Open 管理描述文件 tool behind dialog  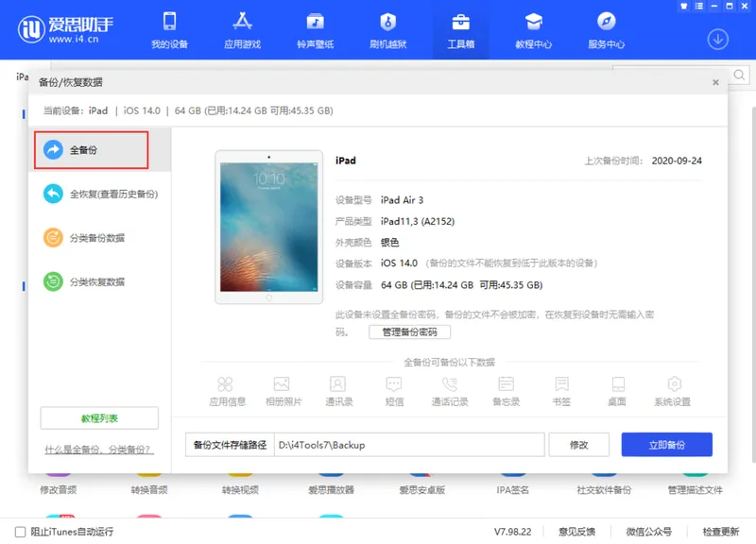tap(696, 490)
